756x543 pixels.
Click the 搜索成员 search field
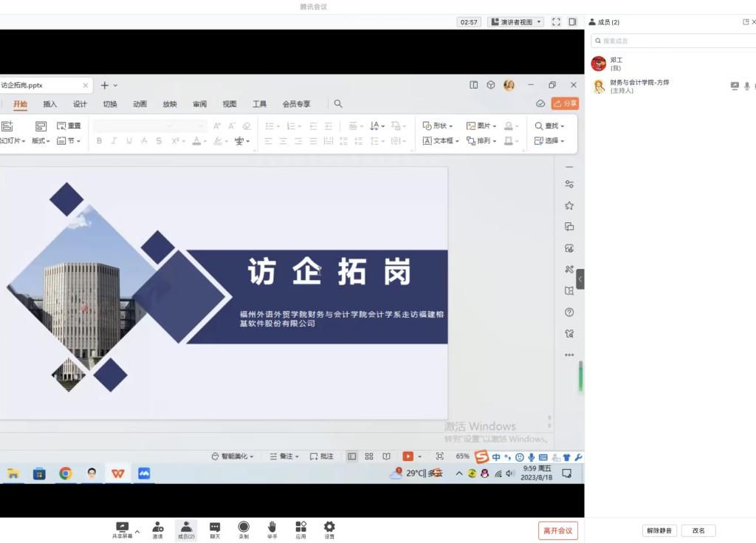click(672, 41)
